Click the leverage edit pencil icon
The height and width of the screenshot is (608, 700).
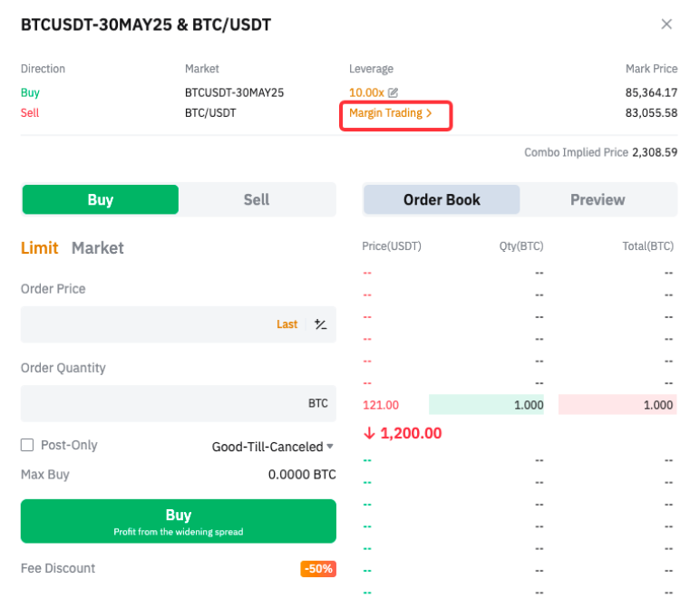(x=394, y=92)
